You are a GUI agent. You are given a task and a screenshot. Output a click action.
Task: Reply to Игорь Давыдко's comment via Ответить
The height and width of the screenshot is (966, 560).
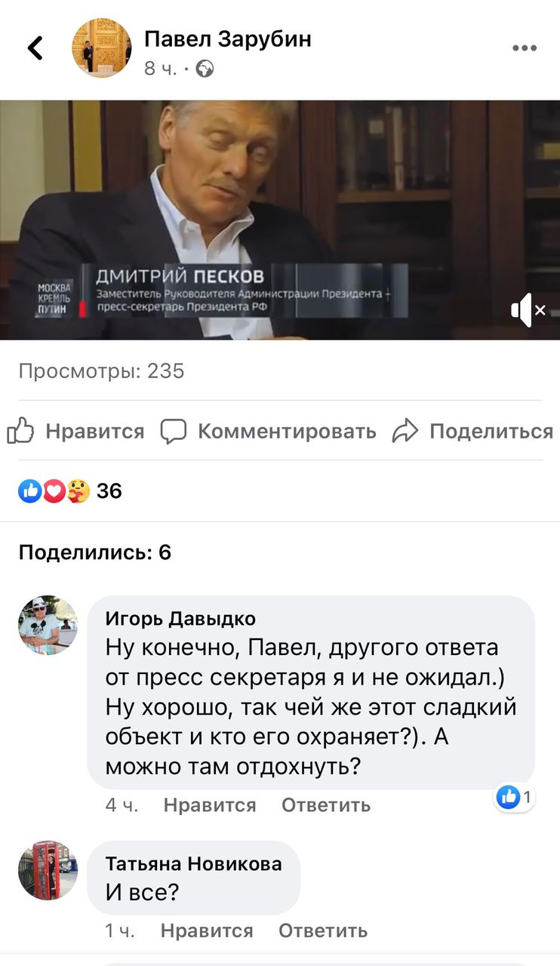point(326,805)
